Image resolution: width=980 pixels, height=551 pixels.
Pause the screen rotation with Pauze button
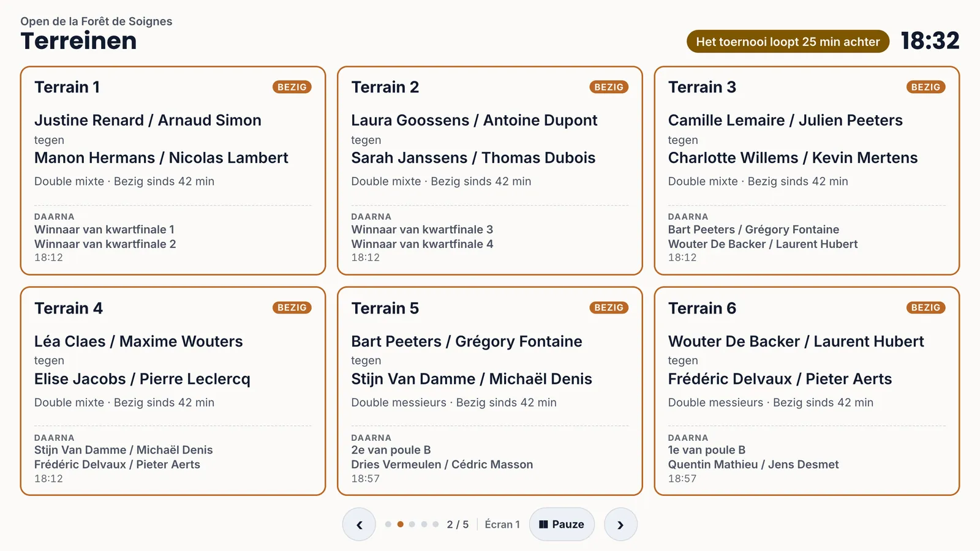[x=562, y=524]
